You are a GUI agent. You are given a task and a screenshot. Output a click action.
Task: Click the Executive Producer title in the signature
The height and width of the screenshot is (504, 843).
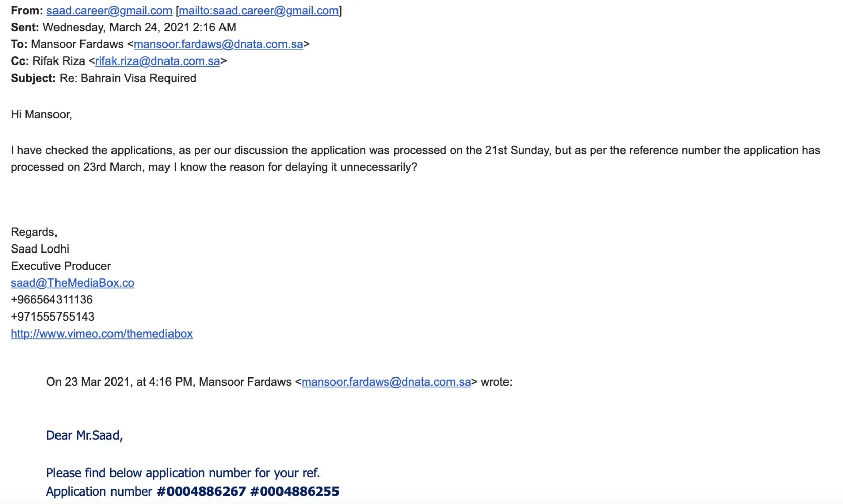(x=61, y=266)
